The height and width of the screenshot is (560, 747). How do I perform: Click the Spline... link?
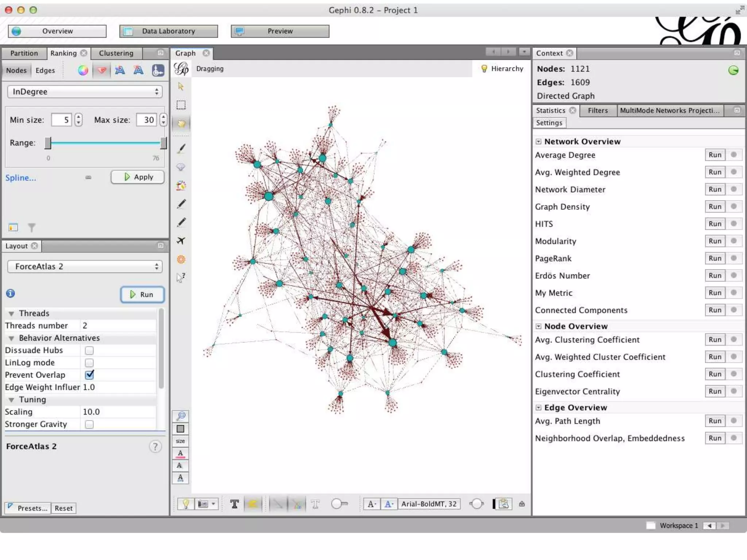(21, 178)
